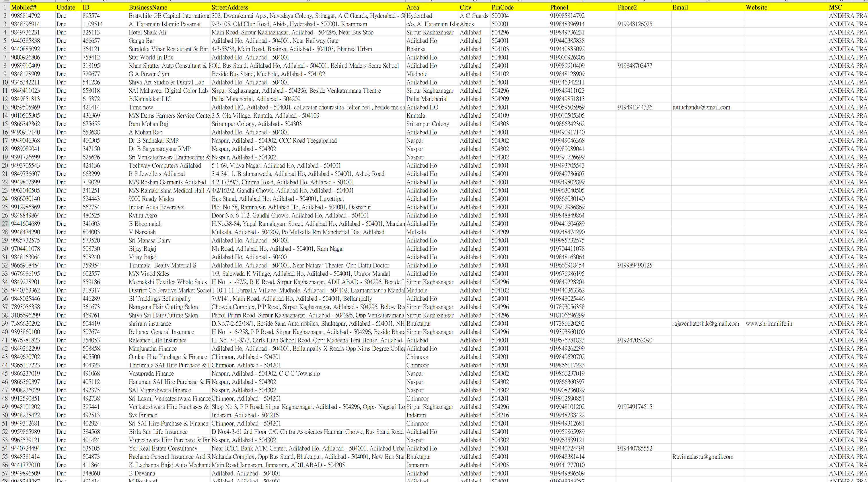
Task: Select row number 27 header
Action: click(5, 224)
